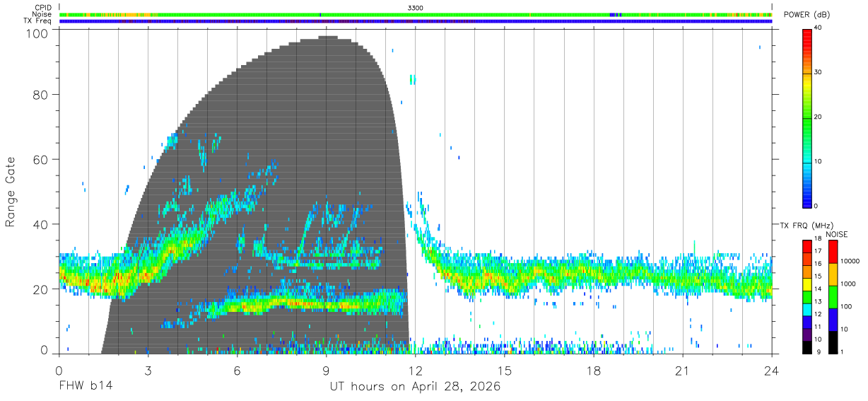Click the 6 label on the UT hours axis

(x=237, y=371)
